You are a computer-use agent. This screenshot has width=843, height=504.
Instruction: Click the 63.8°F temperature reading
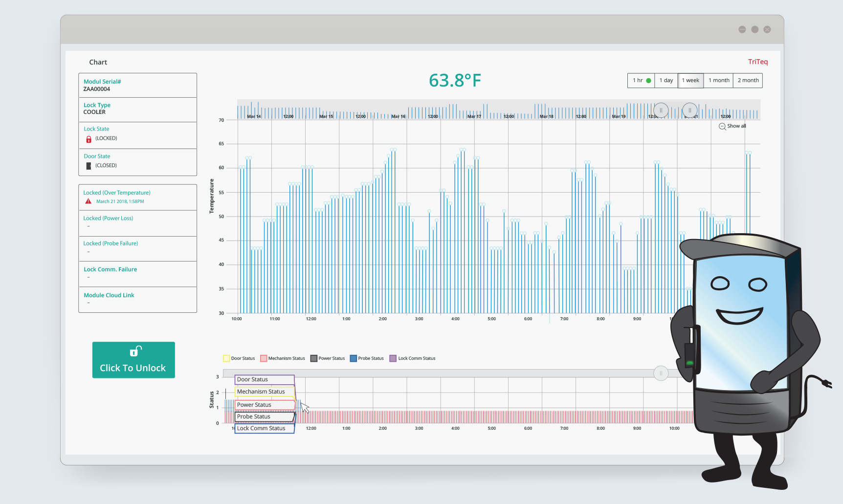tap(455, 81)
